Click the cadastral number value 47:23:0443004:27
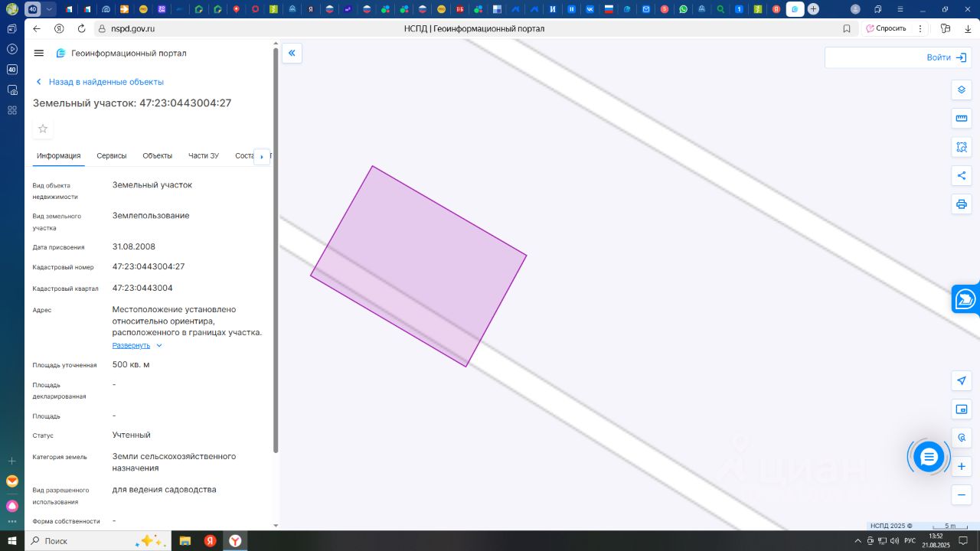The height and width of the screenshot is (551, 980). (x=149, y=266)
